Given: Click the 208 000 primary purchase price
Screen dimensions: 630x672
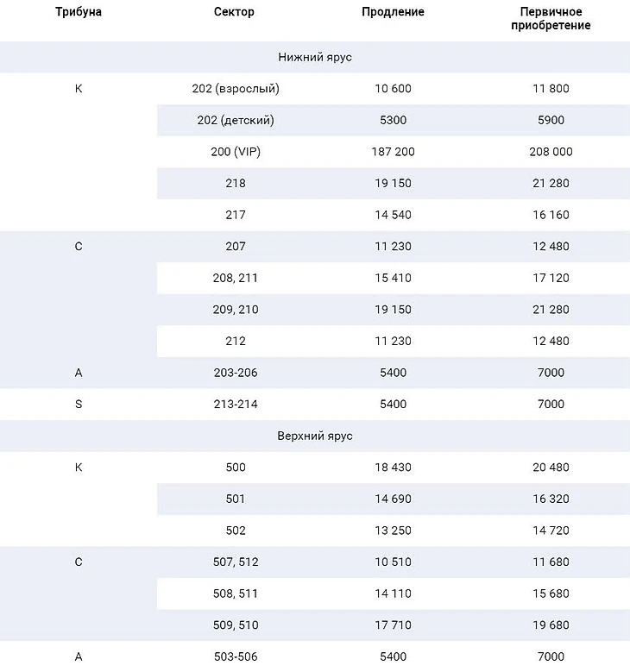Looking at the screenshot, I should tap(551, 152).
